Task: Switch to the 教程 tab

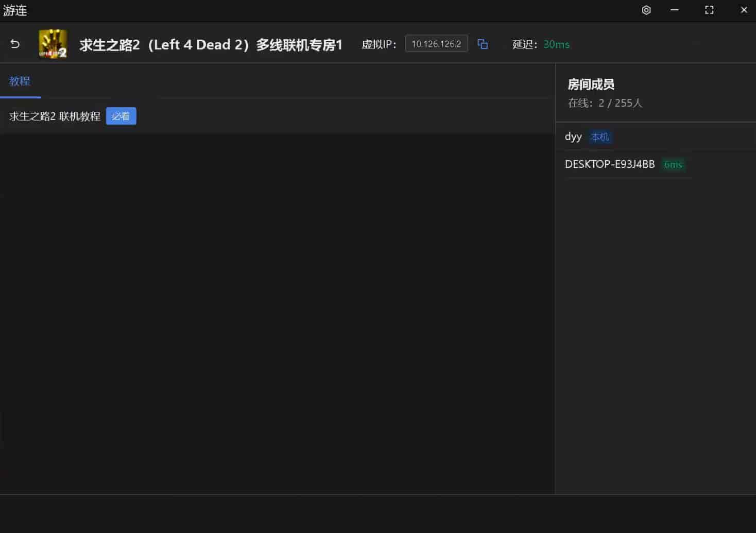Action: [x=20, y=81]
